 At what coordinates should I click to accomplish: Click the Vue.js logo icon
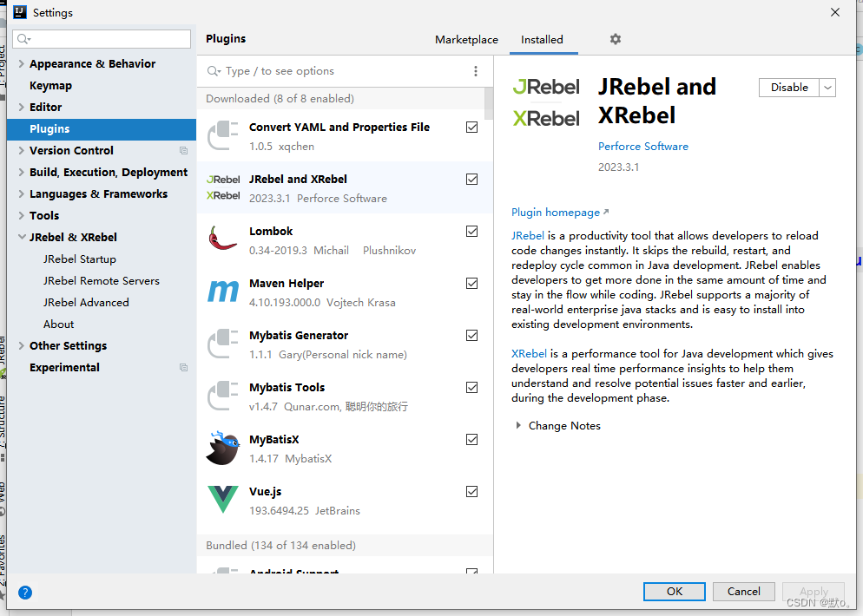pyautogui.click(x=223, y=499)
